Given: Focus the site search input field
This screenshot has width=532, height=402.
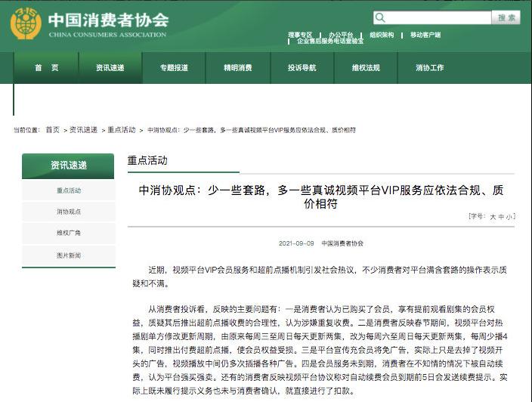Looking at the screenshot, I should pyautogui.click(x=432, y=17).
